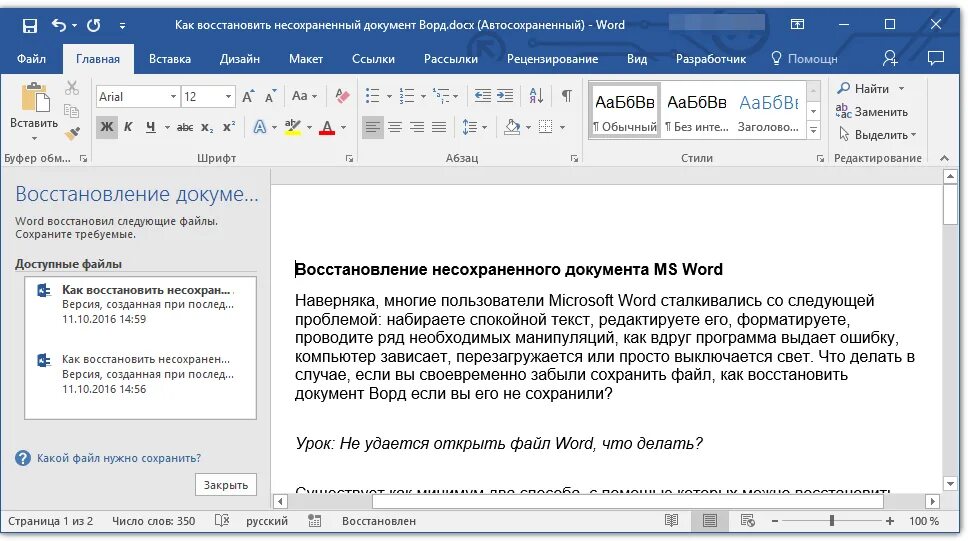Collapse the ribbon with the chevron
The height and width of the screenshot is (541, 968).
[944, 158]
